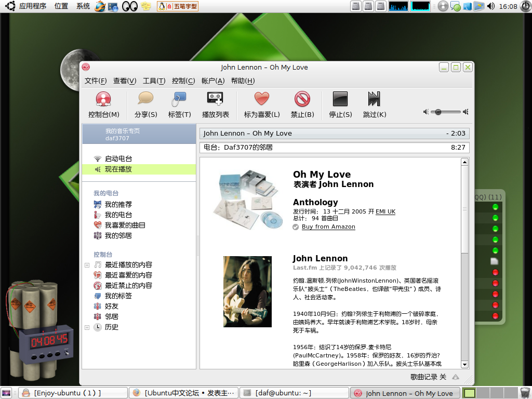Ban this track with 禁止(B)
This screenshot has width=532, height=399.
(x=302, y=104)
